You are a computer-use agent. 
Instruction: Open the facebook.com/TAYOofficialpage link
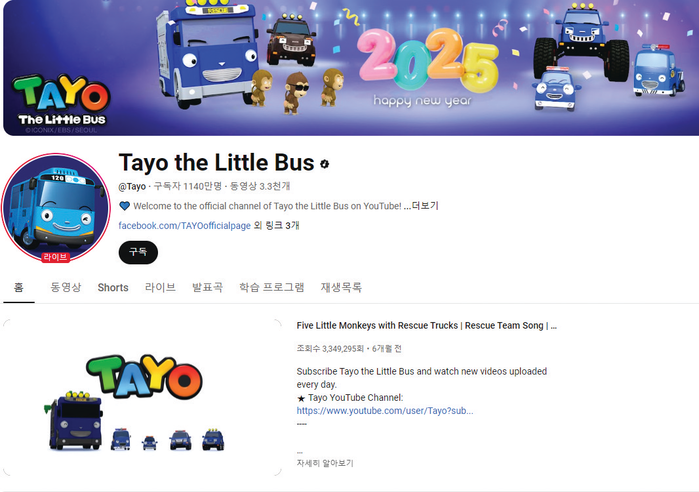tap(185, 226)
